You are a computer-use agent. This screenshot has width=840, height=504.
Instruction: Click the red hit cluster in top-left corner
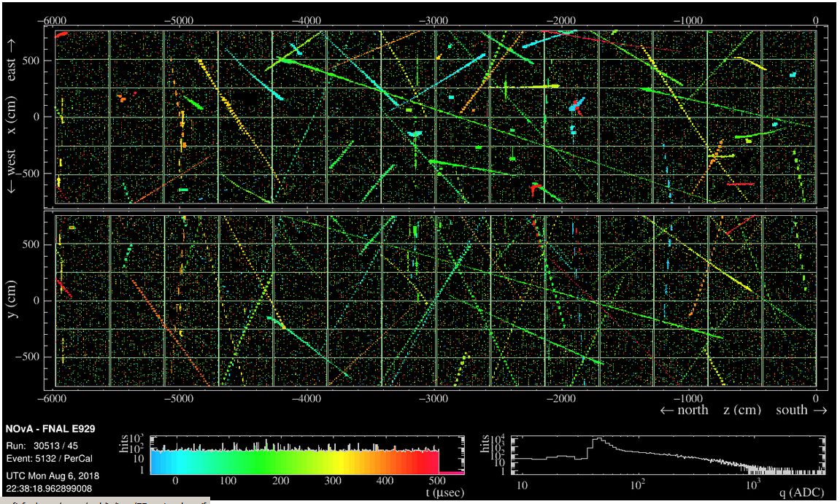pos(61,34)
